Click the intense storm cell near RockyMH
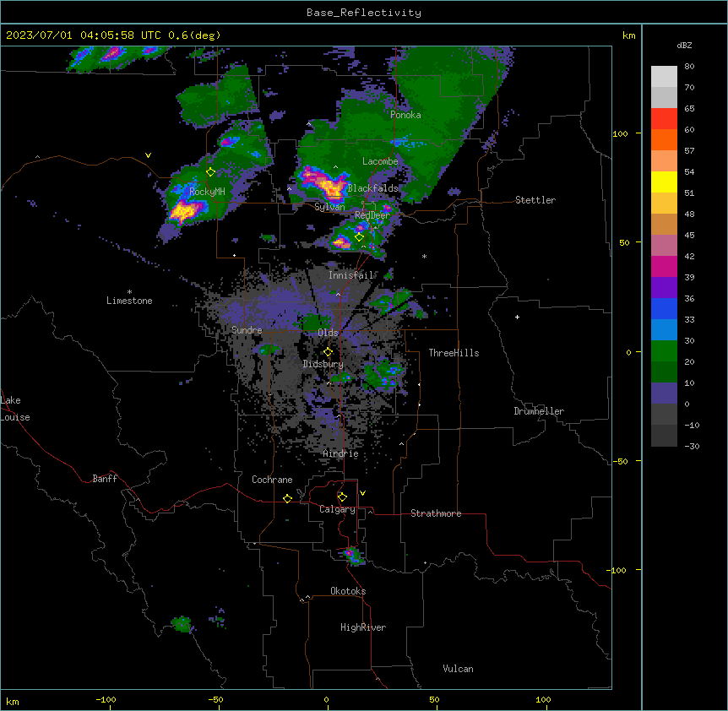The image size is (728, 711). click(186, 211)
